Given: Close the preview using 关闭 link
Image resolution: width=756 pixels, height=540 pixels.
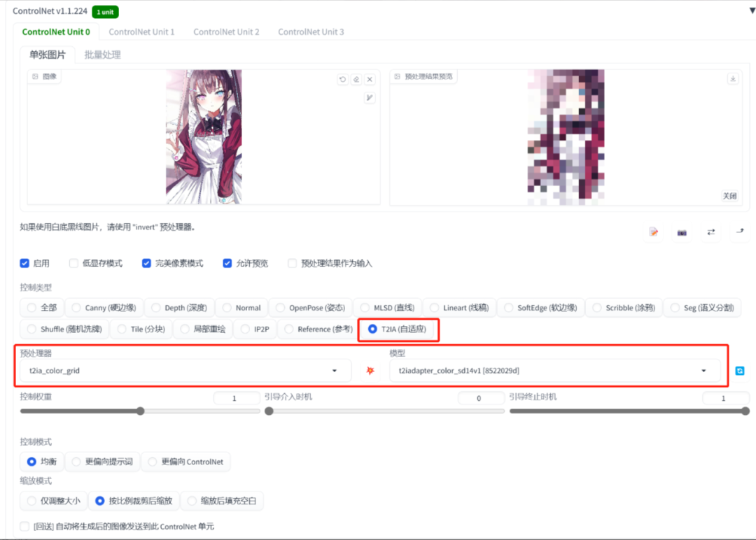Looking at the screenshot, I should [729, 197].
